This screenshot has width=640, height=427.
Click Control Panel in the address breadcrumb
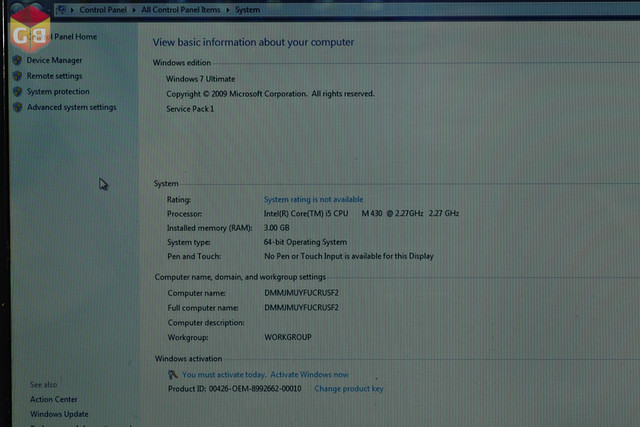[103, 10]
